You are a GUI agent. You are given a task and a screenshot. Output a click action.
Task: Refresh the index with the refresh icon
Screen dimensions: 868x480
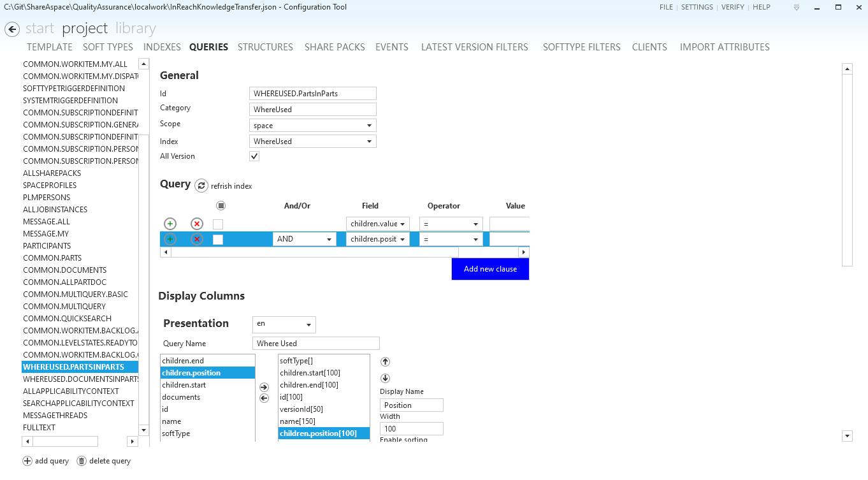200,185
